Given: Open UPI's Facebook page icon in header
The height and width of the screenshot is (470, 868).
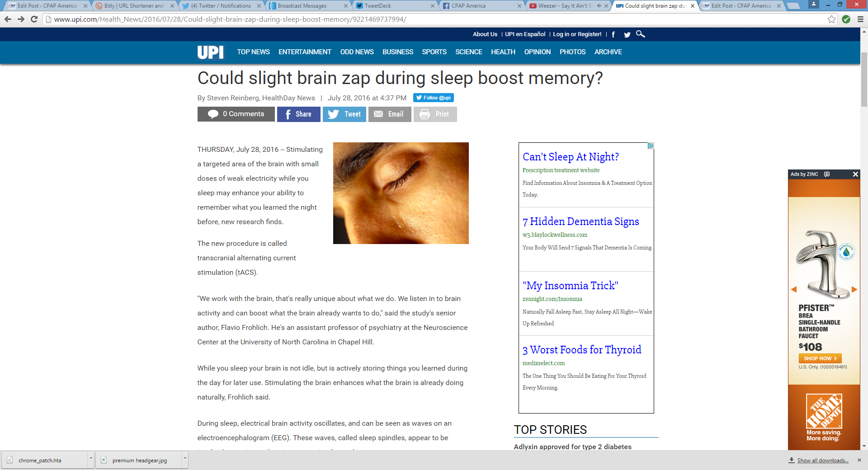Looking at the screenshot, I should (613, 34).
